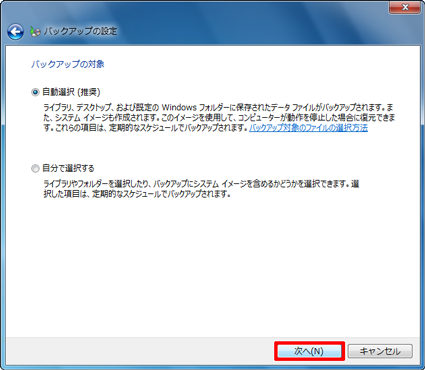Click the blank white area below the options
This screenshot has height=370, width=425.
213,267
